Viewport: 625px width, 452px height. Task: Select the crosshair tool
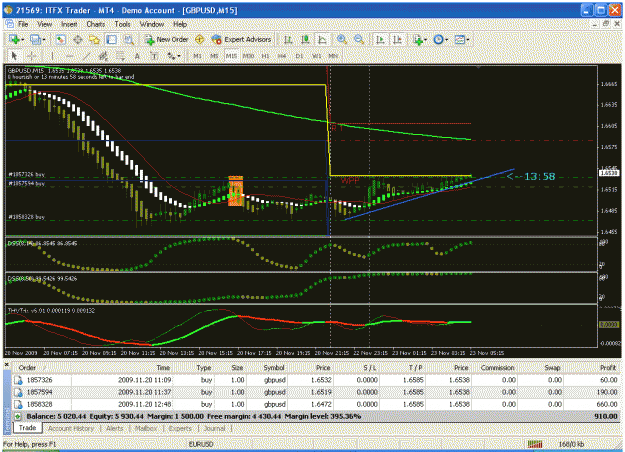tap(31, 56)
